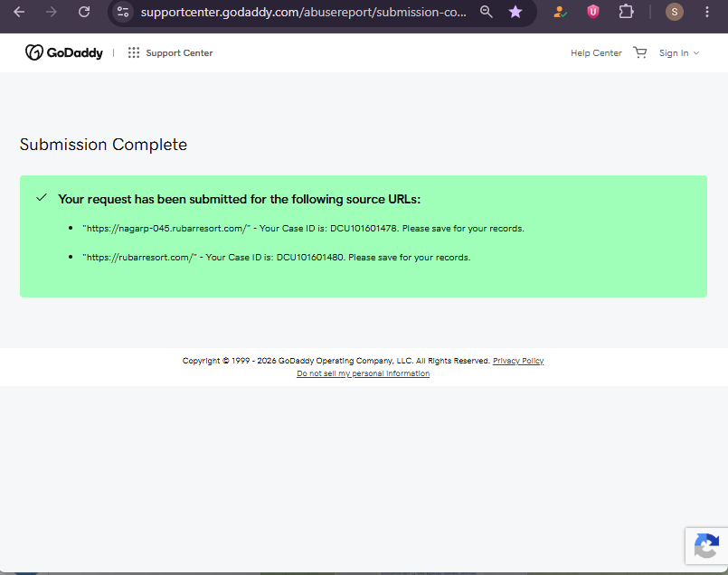Viewport: 728px width, 575px height.
Task: Click the Submission Complete heading
Action: click(x=103, y=145)
